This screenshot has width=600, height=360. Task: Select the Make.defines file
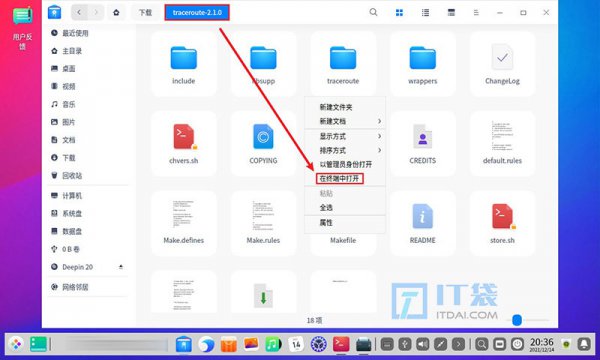184,223
